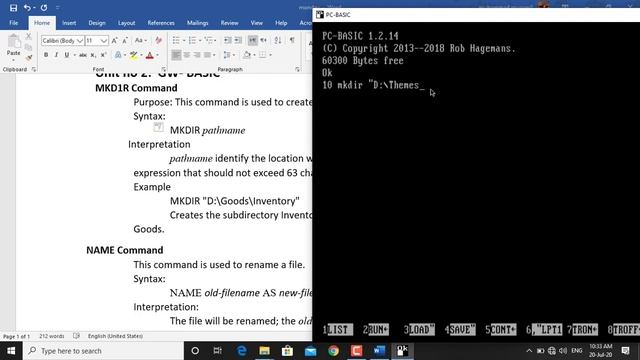Image resolution: width=640 pixels, height=360 pixels.
Task: Toggle Underline formatting
Action: tap(67, 55)
